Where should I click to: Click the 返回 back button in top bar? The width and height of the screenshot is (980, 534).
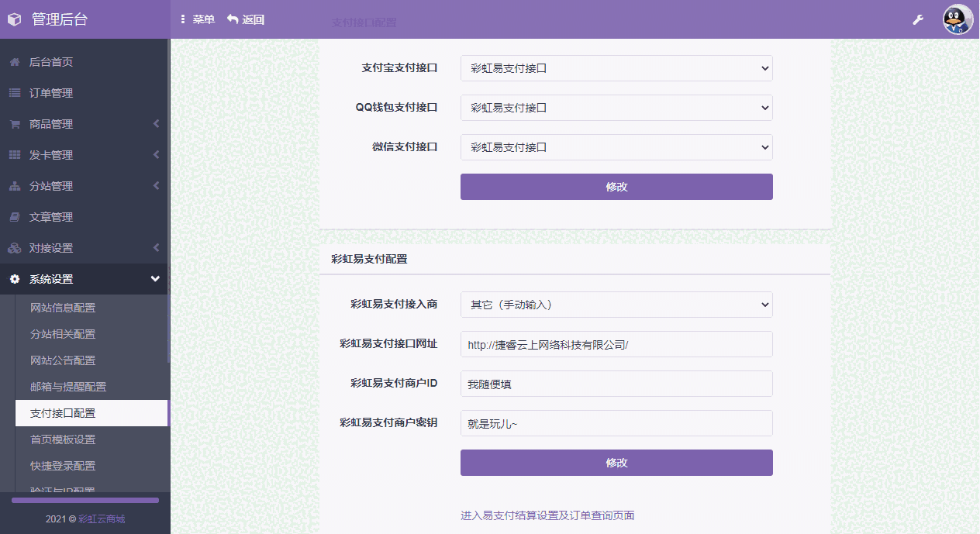click(246, 19)
